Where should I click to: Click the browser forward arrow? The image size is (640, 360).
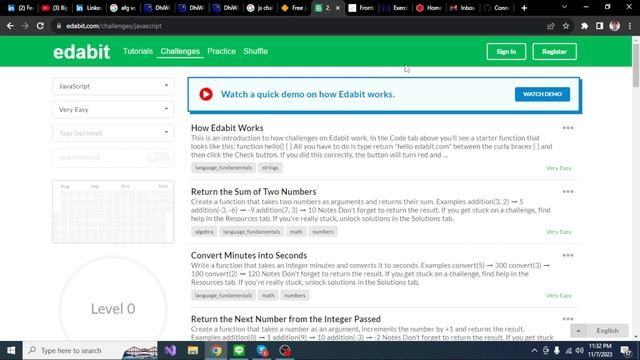[25, 26]
